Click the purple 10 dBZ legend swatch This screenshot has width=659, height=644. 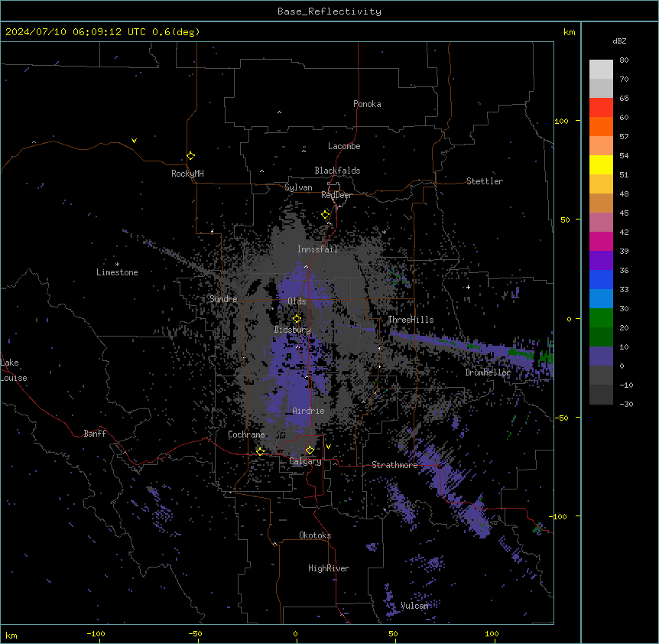[x=601, y=356]
